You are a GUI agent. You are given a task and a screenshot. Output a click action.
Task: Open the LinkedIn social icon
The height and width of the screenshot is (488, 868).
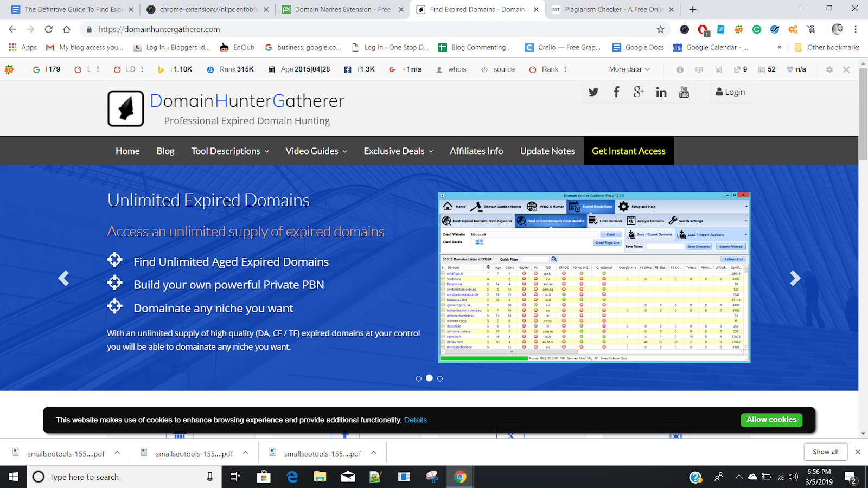(x=661, y=92)
